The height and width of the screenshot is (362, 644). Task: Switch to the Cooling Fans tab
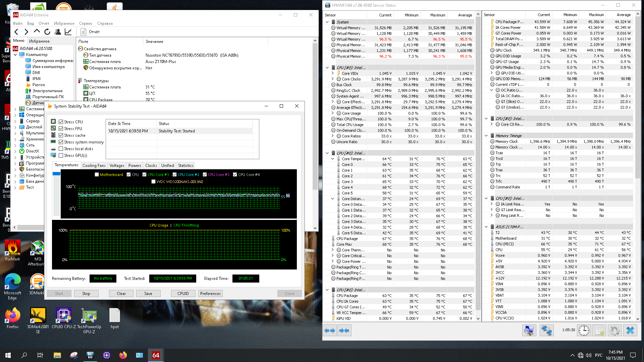94,166
